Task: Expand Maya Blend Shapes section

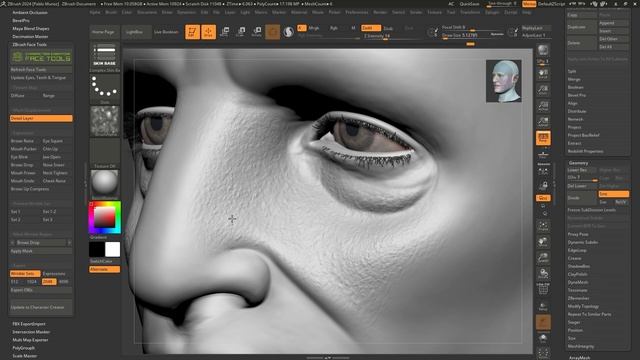Action: point(31,29)
